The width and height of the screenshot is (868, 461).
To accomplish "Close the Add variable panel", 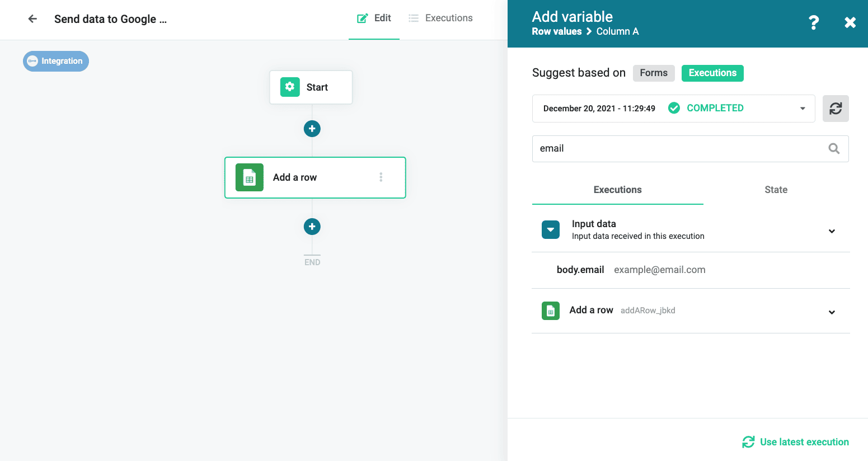I will pos(850,23).
